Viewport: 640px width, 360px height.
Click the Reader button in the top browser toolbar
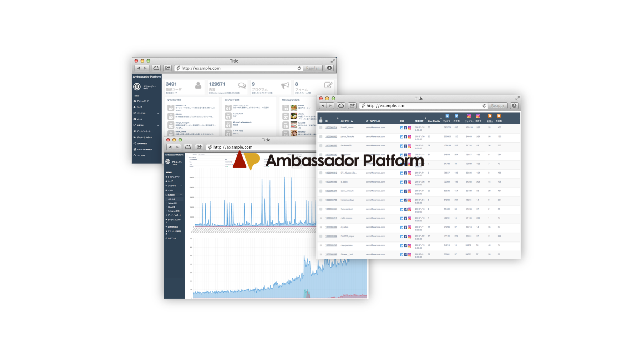[x=312, y=68]
